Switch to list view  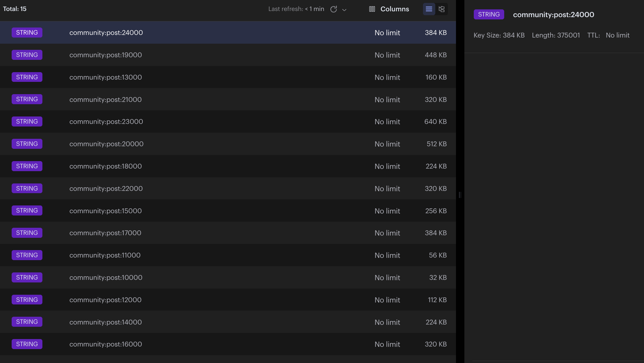429,9
